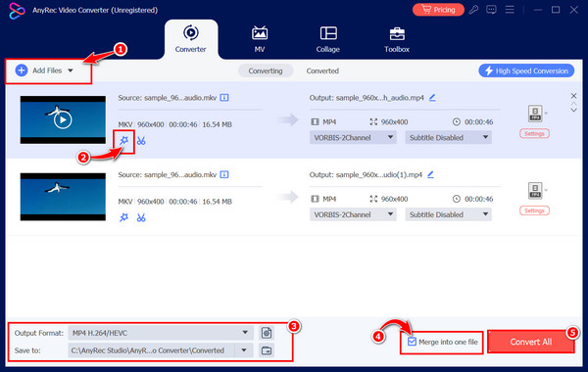The image size is (588, 372).
Task: Open the Output Format MP4 H.264/HEVC dropdown
Action: tap(161, 333)
